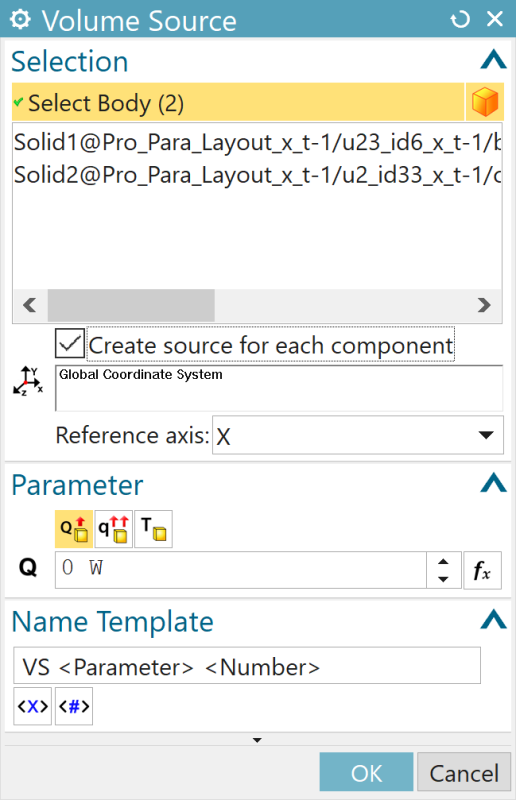Click the coordinate system axes icon

coord(28,381)
